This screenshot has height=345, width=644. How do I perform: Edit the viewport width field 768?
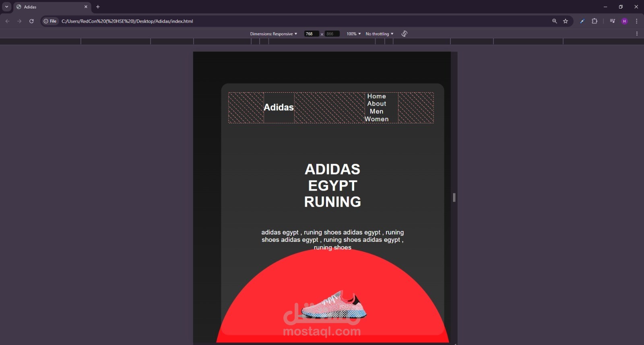tap(312, 34)
